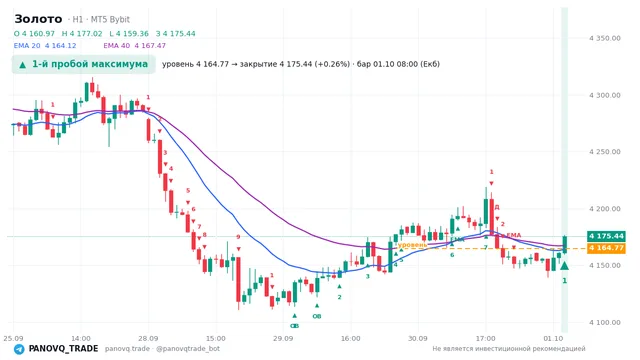Click the 4 300.00 price axis label

[x=604, y=95]
